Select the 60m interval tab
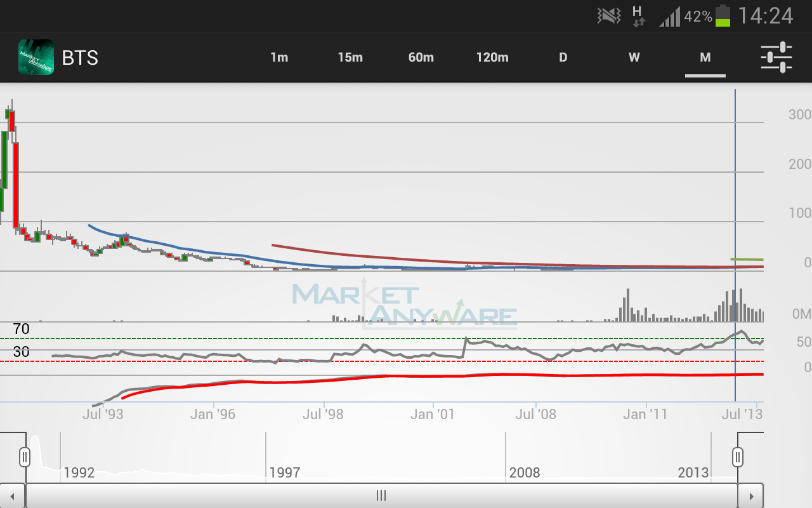Viewport: 812px width, 508px height. pyautogui.click(x=421, y=57)
